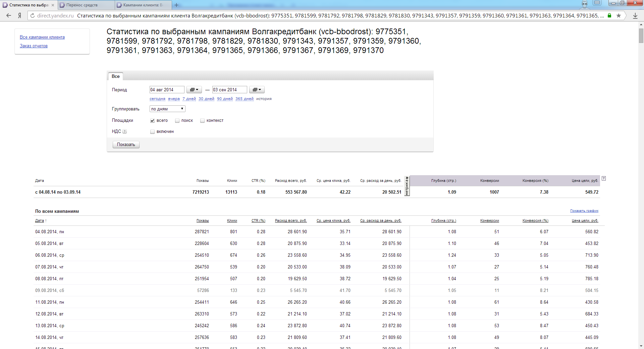Click the scrollbar down arrow
The image size is (644, 349).
[x=641, y=346]
